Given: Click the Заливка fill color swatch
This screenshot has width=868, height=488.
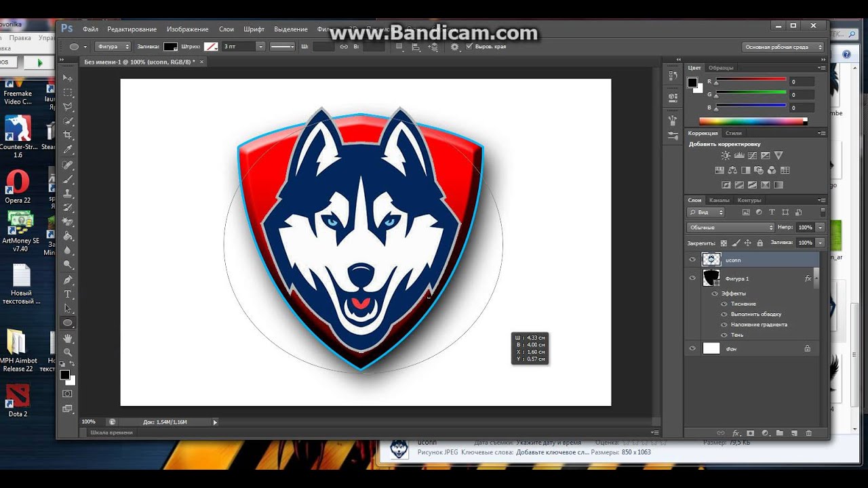Looking at the screenshot, I should tap(170, 46).
